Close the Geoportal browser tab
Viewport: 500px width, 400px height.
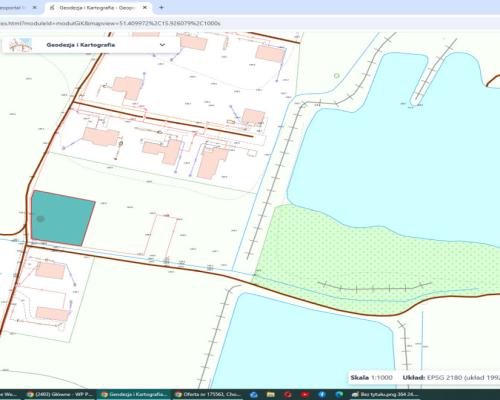coord(34,7)
